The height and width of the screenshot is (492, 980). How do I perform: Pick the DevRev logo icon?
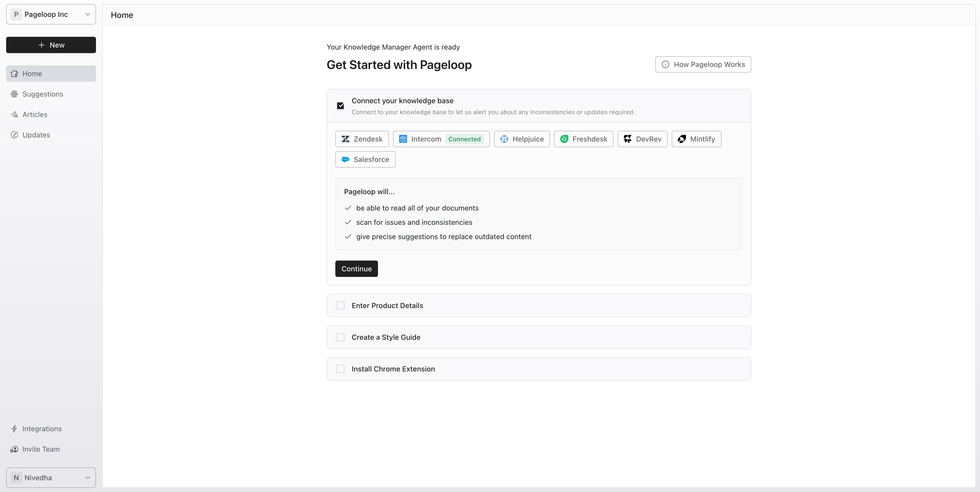(x=628, y=139)
